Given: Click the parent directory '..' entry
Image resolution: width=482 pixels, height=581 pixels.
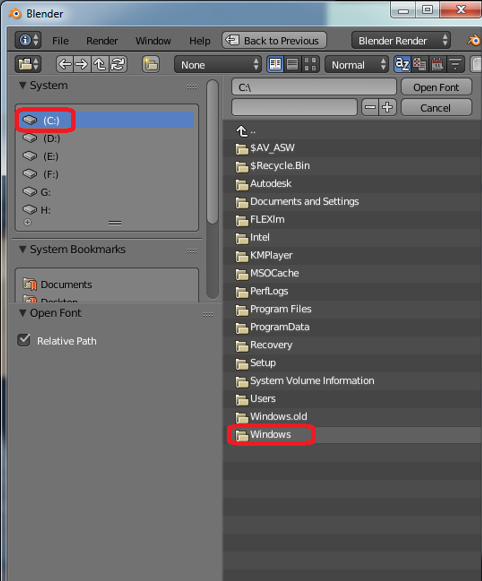Looking at the screenshot, I should (352, 131).
